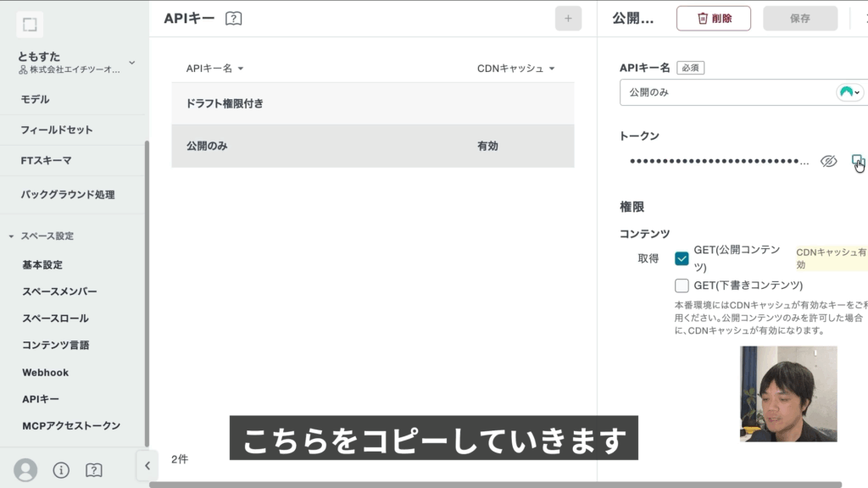This screenshot has height=488, width=868.
Task: Uncheck the GET(公開コンテンツ) checkbox
Action: pyautogui.click(x=682, y=258)
